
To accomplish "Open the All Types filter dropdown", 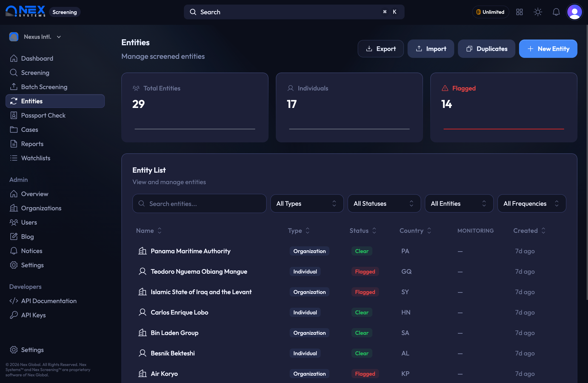I will coord(307,204).
